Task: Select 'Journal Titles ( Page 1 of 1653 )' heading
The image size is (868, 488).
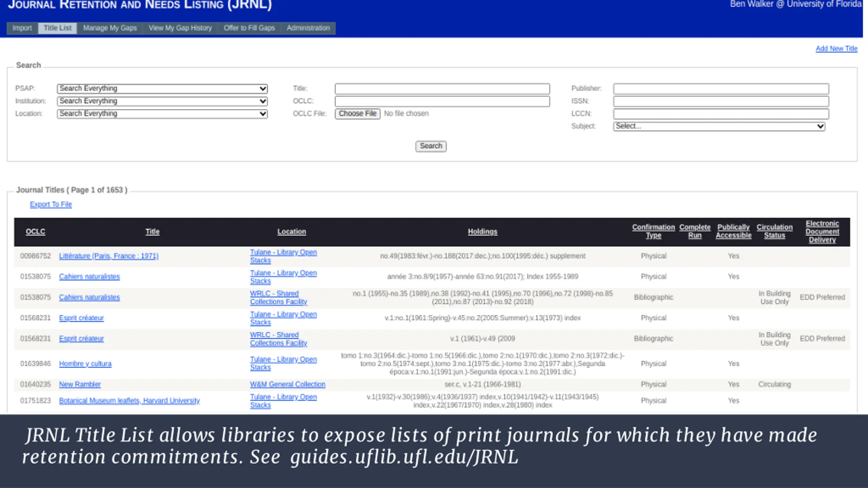Action: click(x=72, y=190)
